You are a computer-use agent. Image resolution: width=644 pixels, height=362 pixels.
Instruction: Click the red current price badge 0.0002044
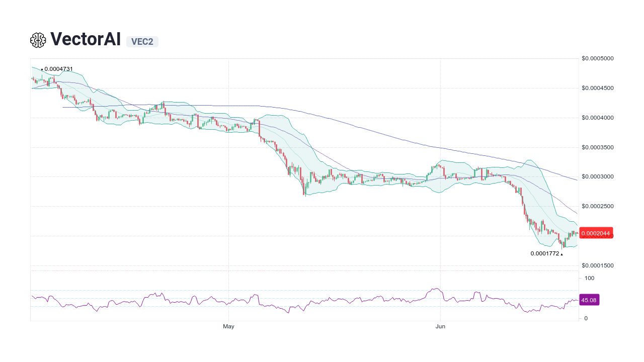click(596, 233)
